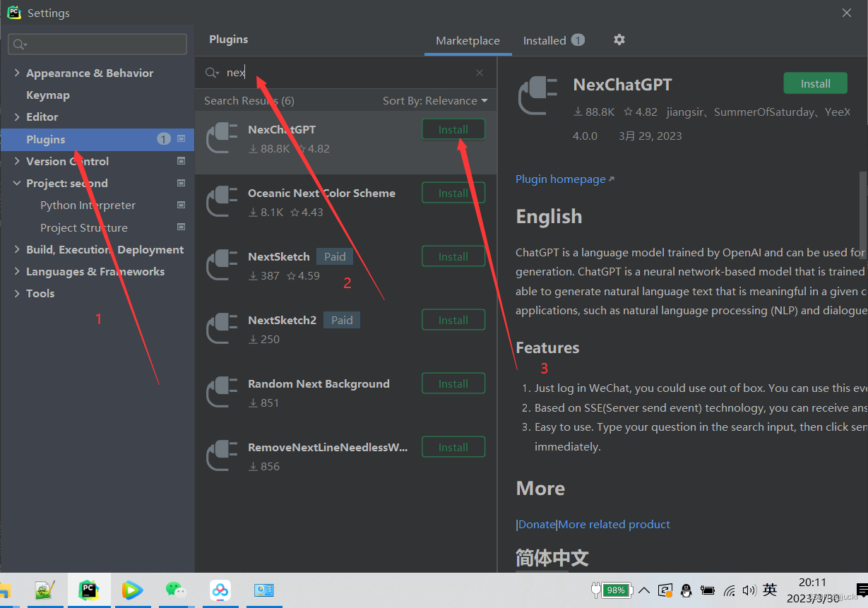868x608 pixels.
Task: Expand Appearance & Behavior settings
Action: coord(17,73)
